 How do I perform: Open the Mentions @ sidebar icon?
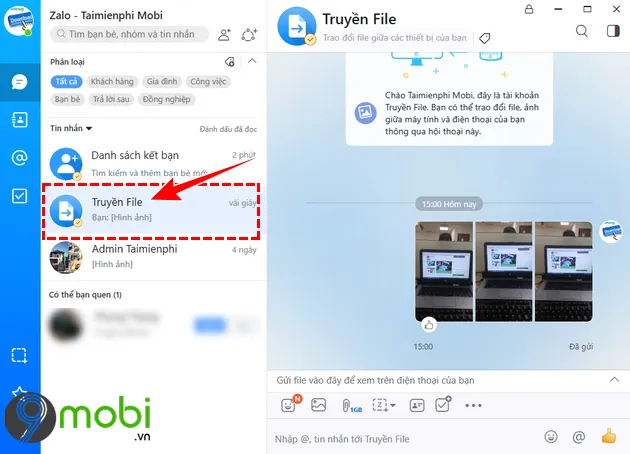coord(19,157)
